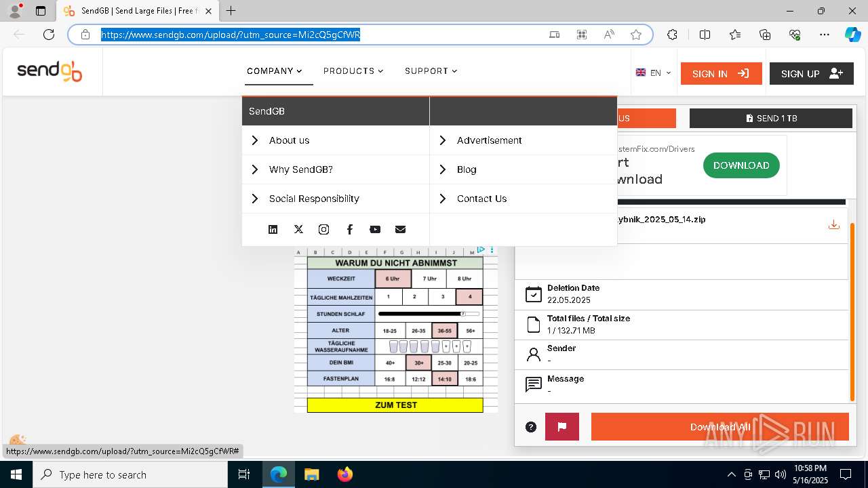Open the volume icon in system tray
This screenshot has width=868, height=488.
780,474
